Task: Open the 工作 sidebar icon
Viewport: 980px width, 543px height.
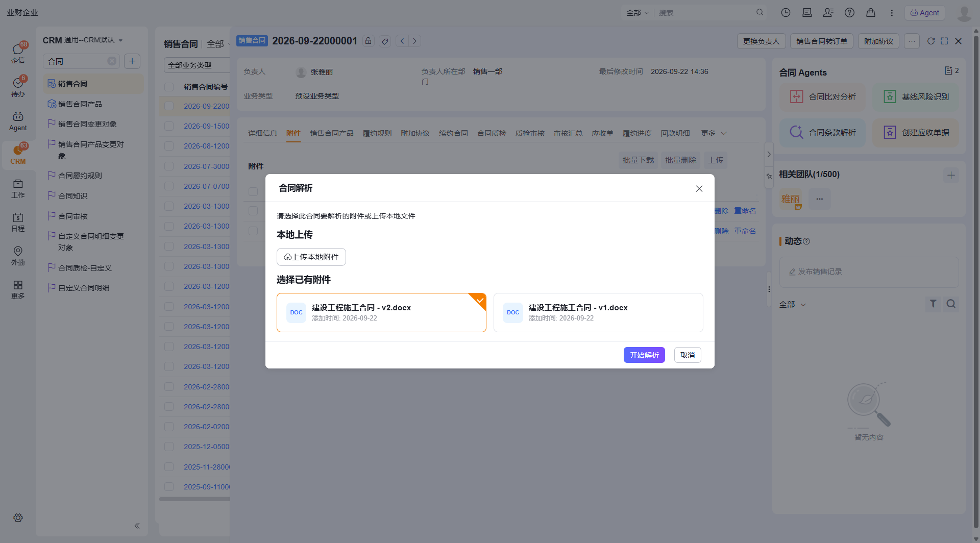Action: click(x=18, y=189)
